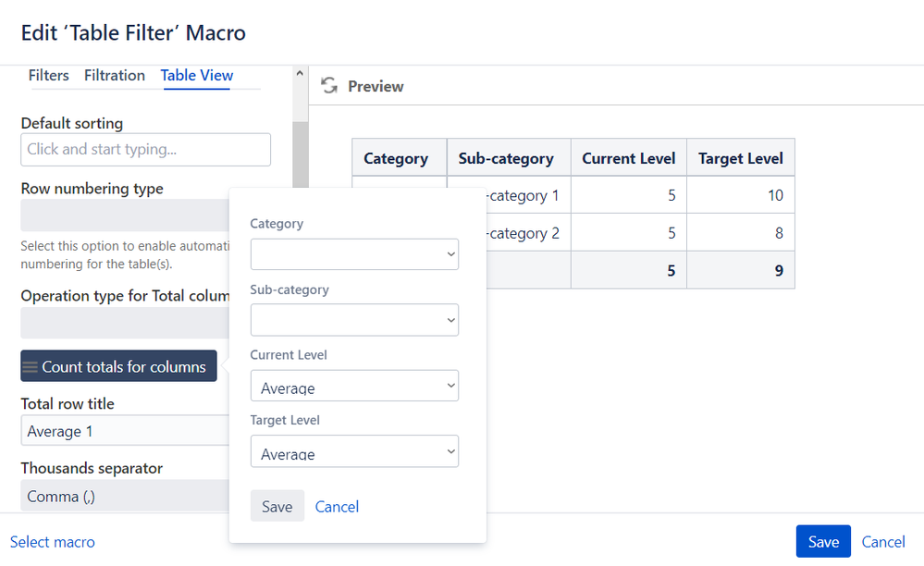
Task: Click the Total row title field
Action: [125, 431]
